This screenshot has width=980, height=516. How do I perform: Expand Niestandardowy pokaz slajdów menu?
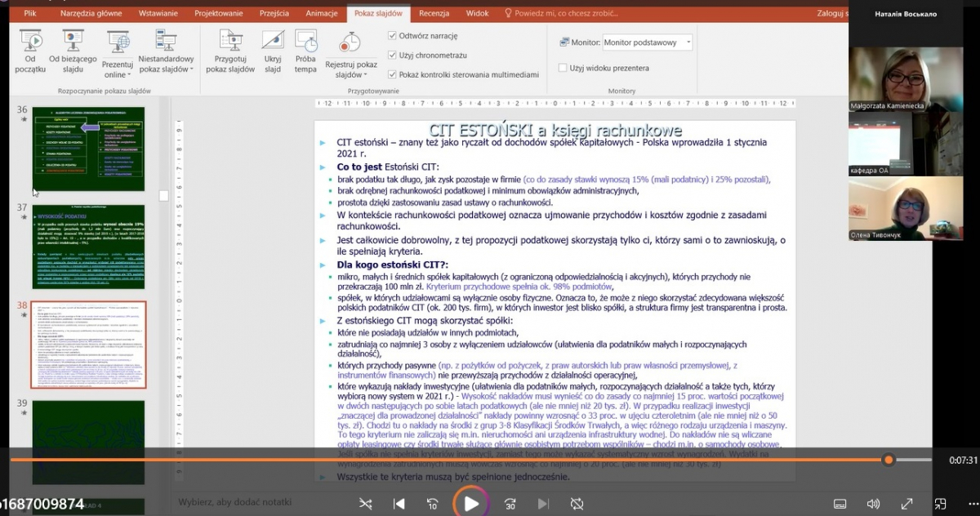pyautogui.click(x=166, y=64)
